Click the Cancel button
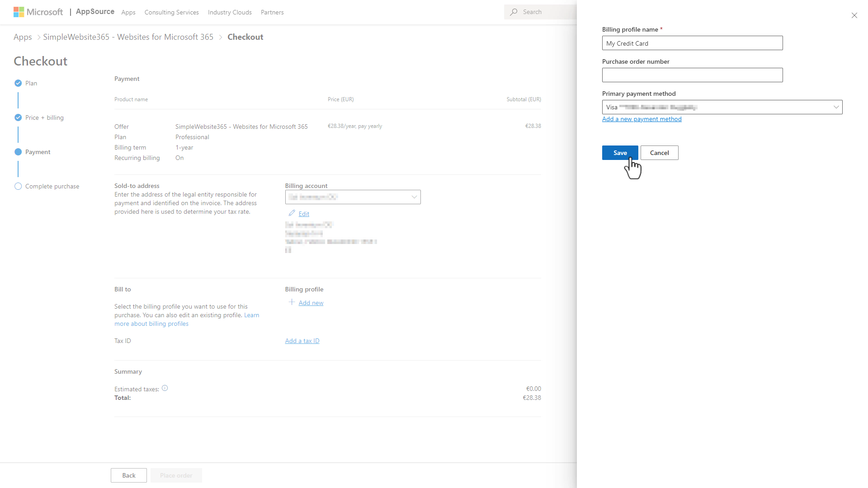 (x=659, y=153)
